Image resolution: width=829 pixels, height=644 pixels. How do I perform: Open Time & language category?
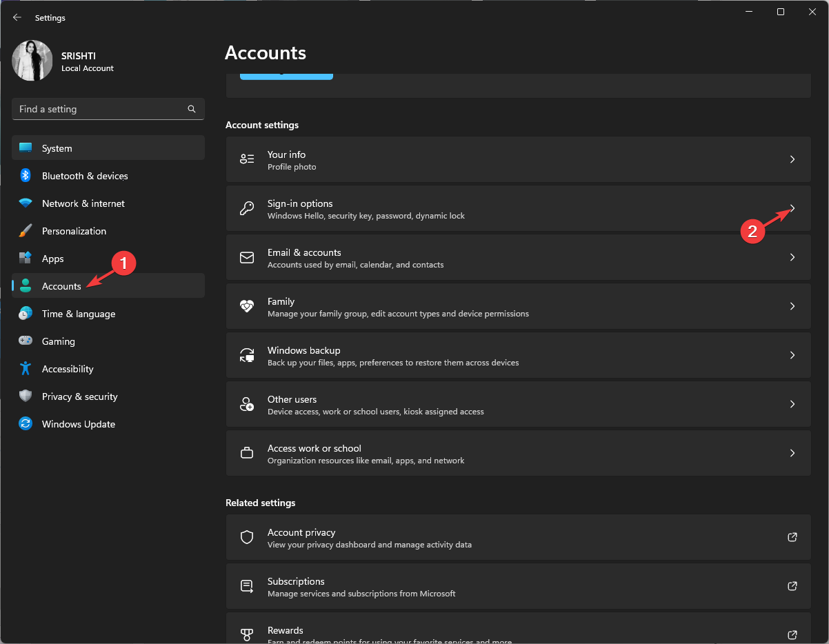click(108, 314)
